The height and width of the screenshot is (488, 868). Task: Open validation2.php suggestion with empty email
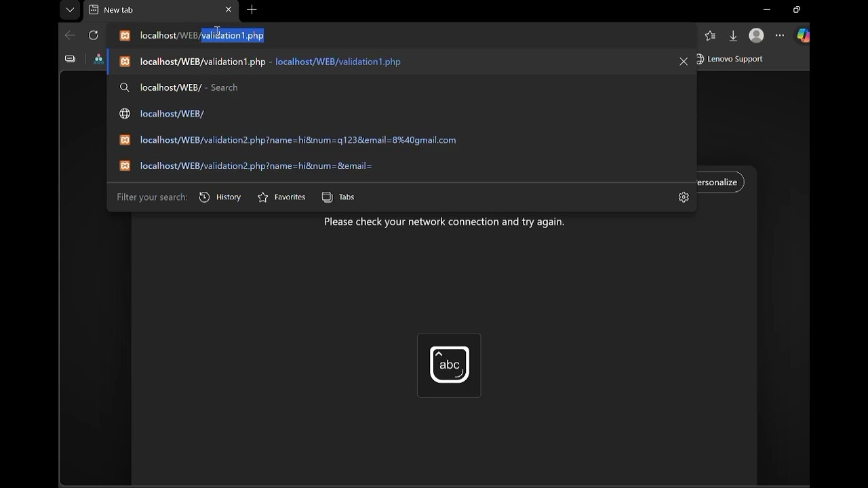401,166
